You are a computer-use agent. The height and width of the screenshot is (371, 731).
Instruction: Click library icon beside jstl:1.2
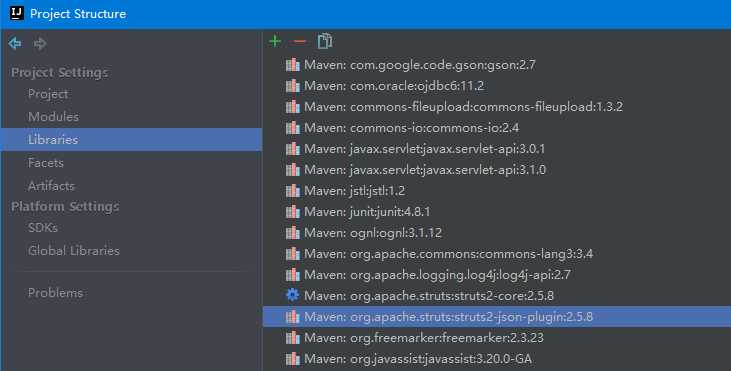[292, 191]
